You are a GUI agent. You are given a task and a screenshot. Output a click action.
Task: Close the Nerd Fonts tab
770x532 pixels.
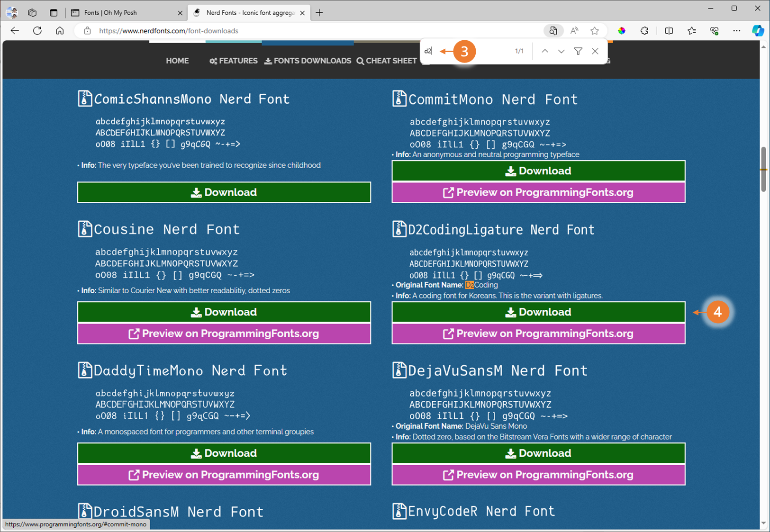(302, 13)
